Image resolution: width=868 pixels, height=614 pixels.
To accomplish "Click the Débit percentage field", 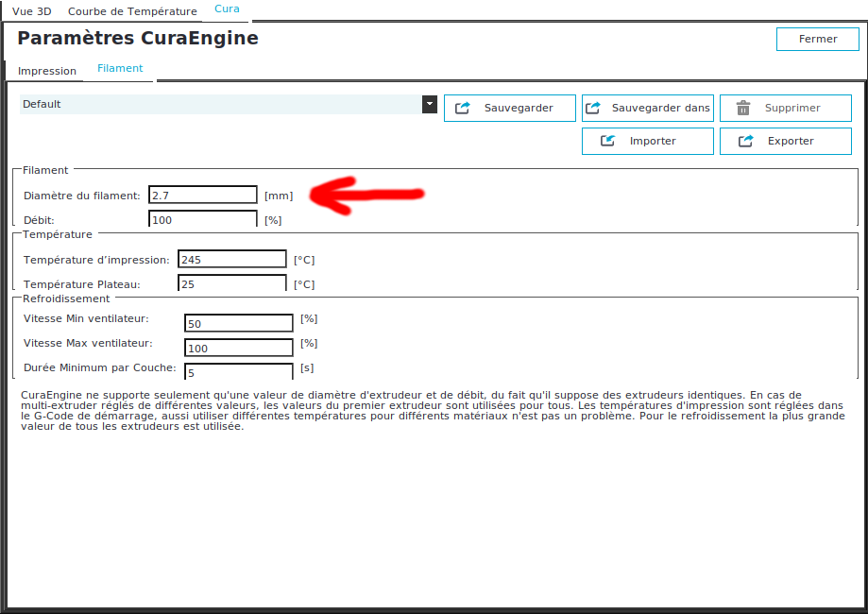I will point(203,219).
